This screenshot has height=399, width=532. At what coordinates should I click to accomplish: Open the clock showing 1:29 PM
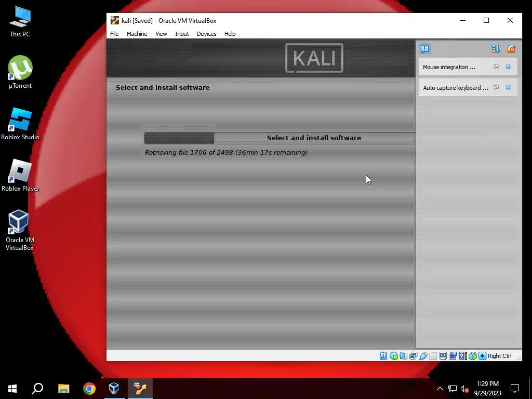pyautogui.click(x=487, y=389)
